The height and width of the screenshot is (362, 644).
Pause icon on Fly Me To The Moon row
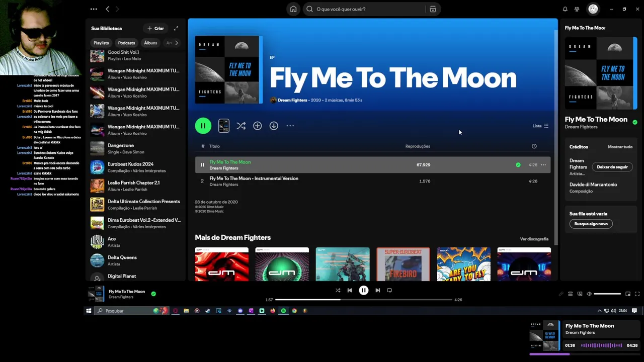pyautogui.click(x=202, y=165)
